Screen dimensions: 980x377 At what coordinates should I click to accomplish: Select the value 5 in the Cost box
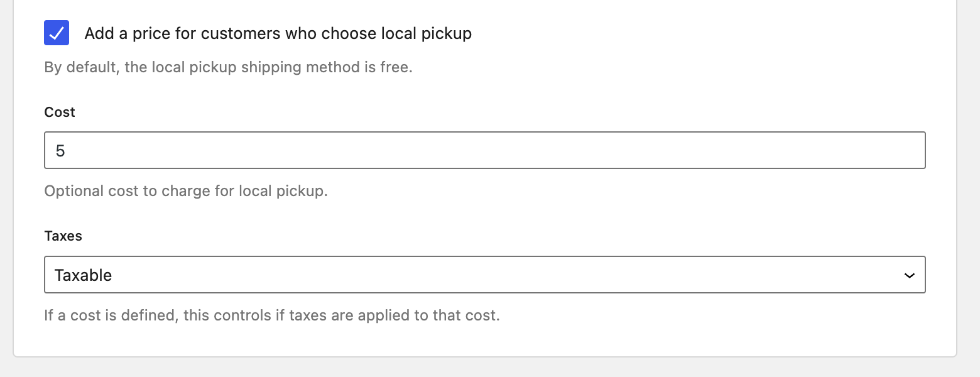(x=61, y=150)
